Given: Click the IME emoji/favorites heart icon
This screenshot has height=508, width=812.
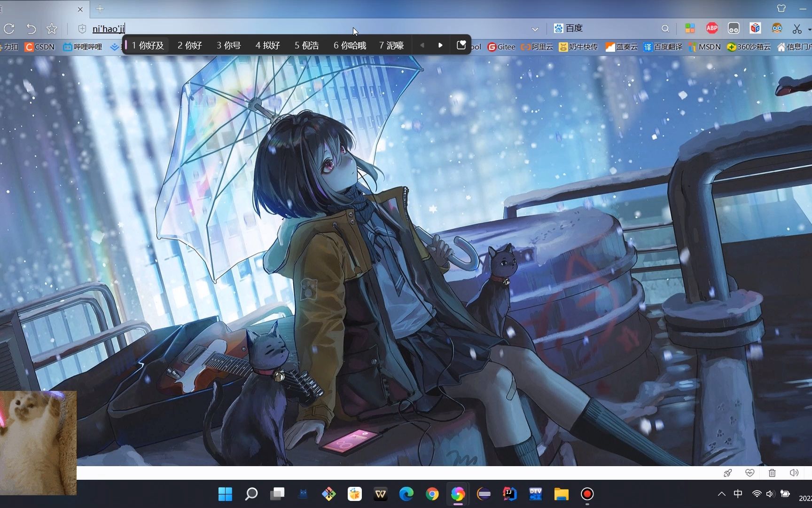Looking at the screenshot, I should pyautogui.click(x=461, y=45).
